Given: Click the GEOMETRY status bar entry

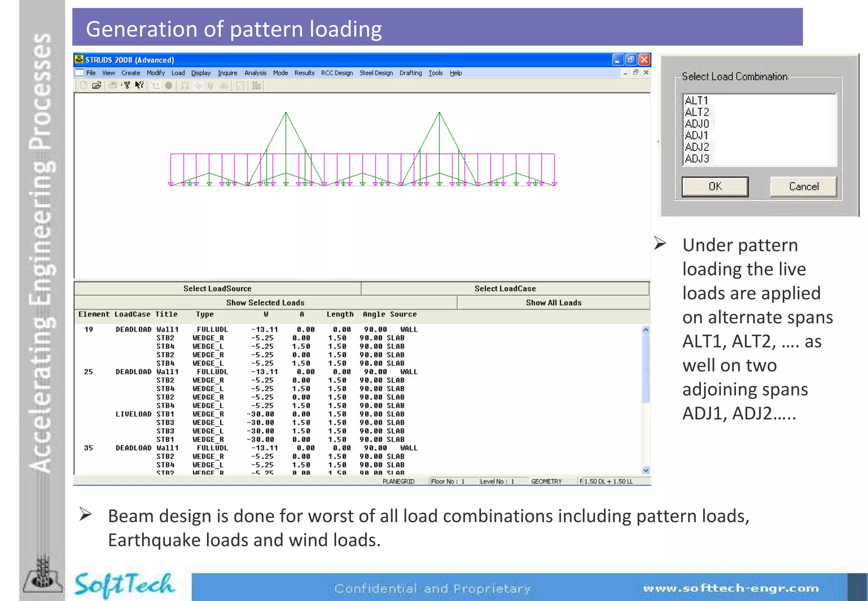Looking at the screenshot, I should pos(546,481).
